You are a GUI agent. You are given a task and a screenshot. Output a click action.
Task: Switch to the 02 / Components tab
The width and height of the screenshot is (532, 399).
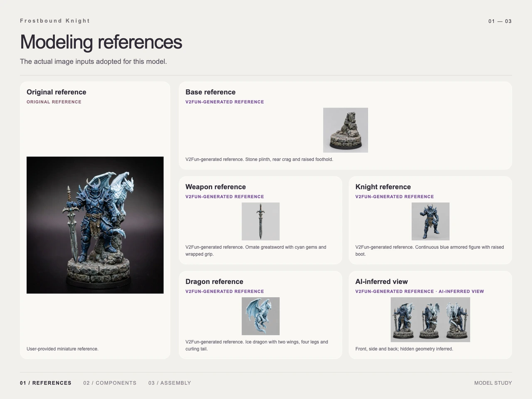tap(110, 383)
